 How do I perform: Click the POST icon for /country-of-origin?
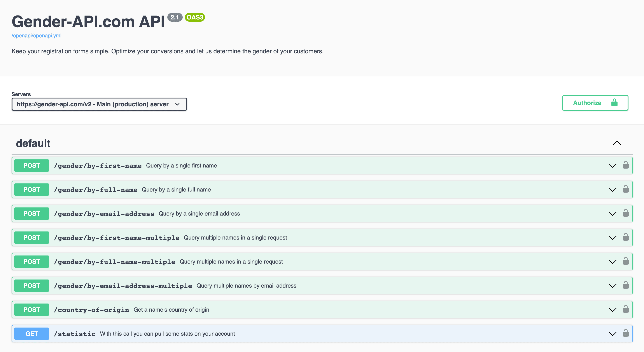tap(32, 309)
